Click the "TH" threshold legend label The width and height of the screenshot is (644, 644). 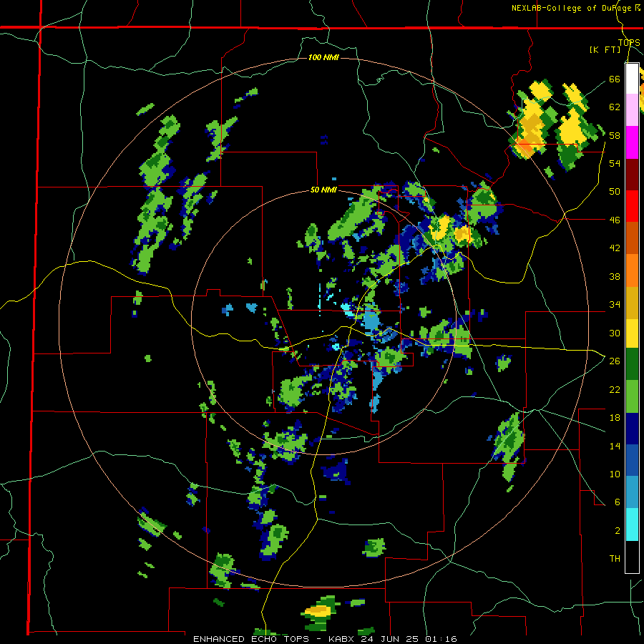(615, 559)
